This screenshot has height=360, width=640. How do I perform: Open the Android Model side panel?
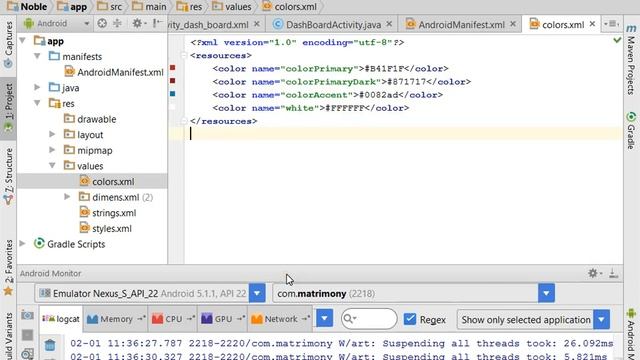tap(631, 334)
